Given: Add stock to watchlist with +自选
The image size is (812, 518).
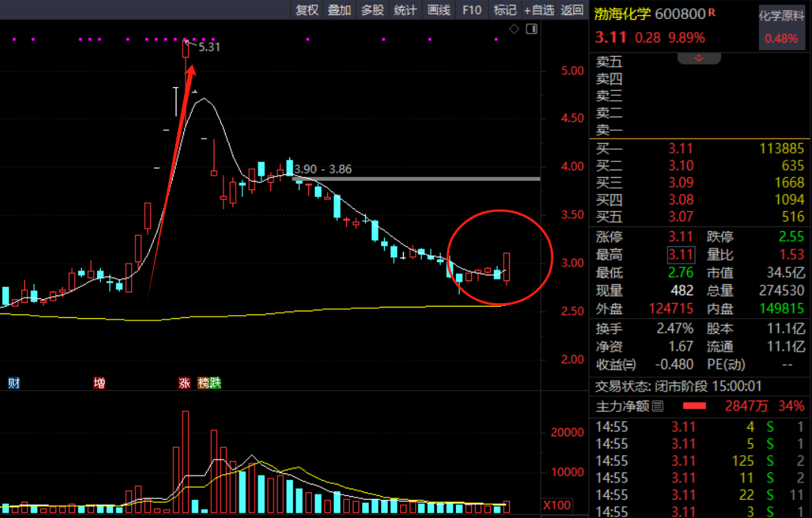Looking at the screenshot, I should [539, 10].
